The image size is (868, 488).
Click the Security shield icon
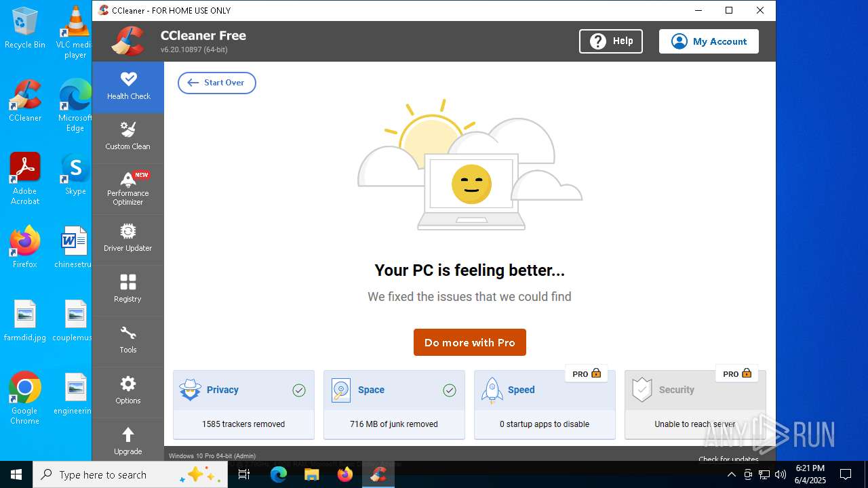pyautogui.click(x=642, y=390)
